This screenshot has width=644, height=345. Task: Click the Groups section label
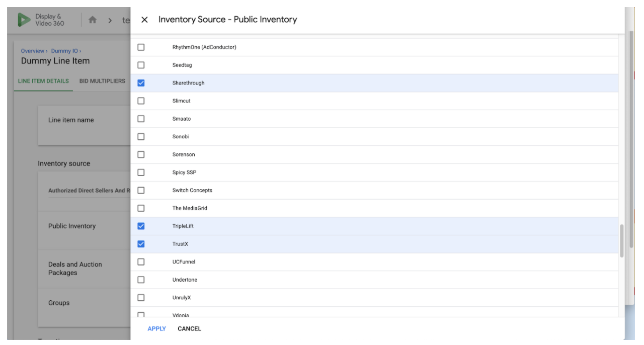(59, 303)
